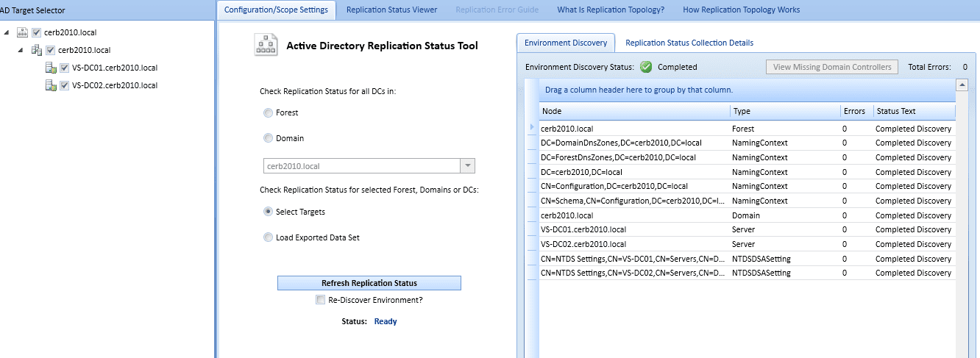Screen dimensions: 980x358
Task: Click the drag a column header grouping area
Action: (x=747, y=90)
